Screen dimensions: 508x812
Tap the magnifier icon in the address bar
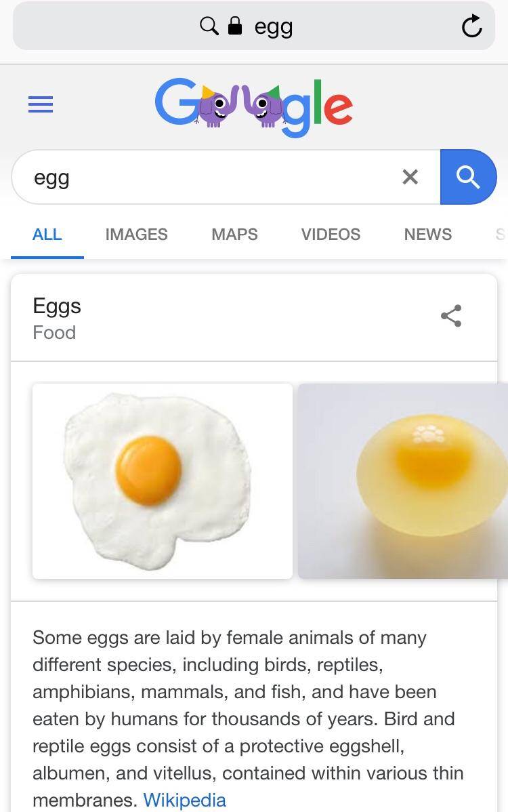tap(208, 26)
